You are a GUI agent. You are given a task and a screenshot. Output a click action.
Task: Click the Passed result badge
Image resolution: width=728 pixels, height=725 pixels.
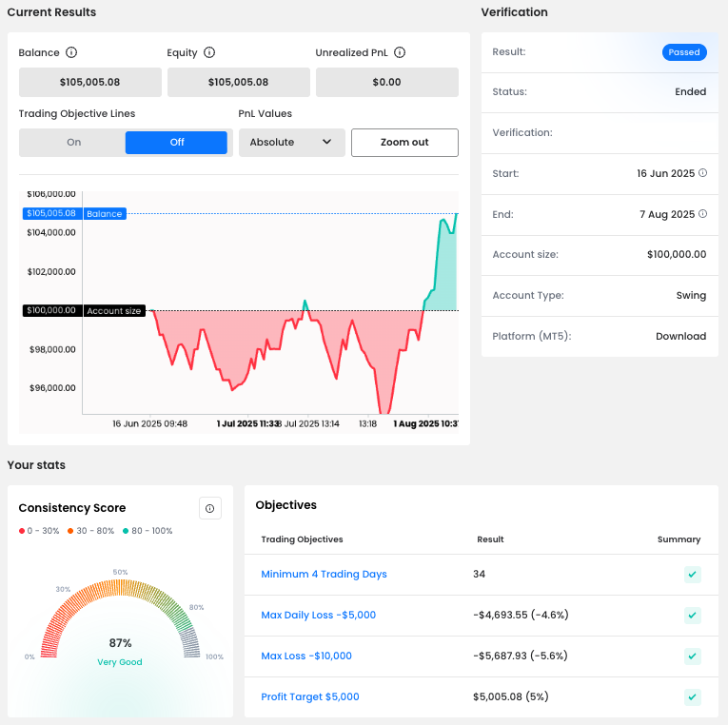point(684,52)
